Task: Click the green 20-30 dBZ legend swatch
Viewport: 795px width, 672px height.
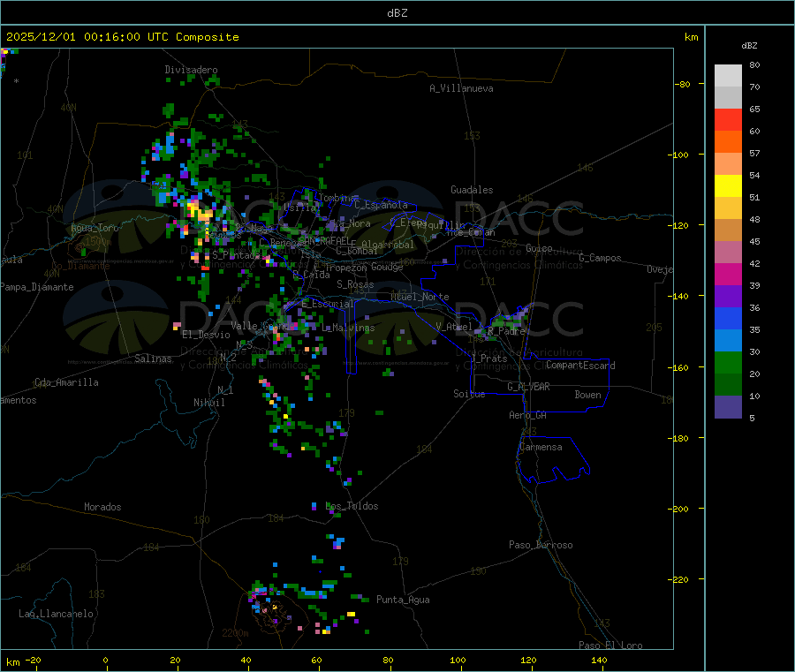Action: 728,362
